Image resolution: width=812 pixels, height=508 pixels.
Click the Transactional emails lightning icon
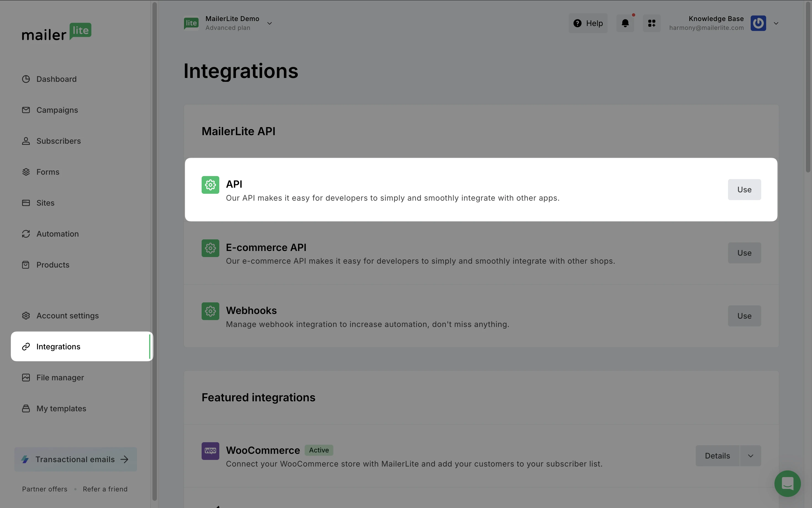[x=25, y=459]
